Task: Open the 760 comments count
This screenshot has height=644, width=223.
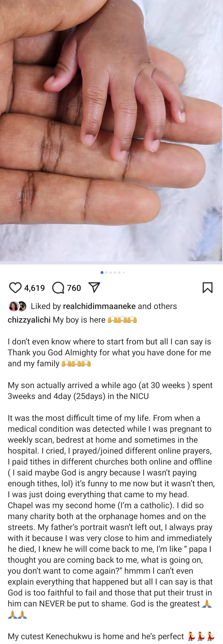Action: (x=74, y=288)
